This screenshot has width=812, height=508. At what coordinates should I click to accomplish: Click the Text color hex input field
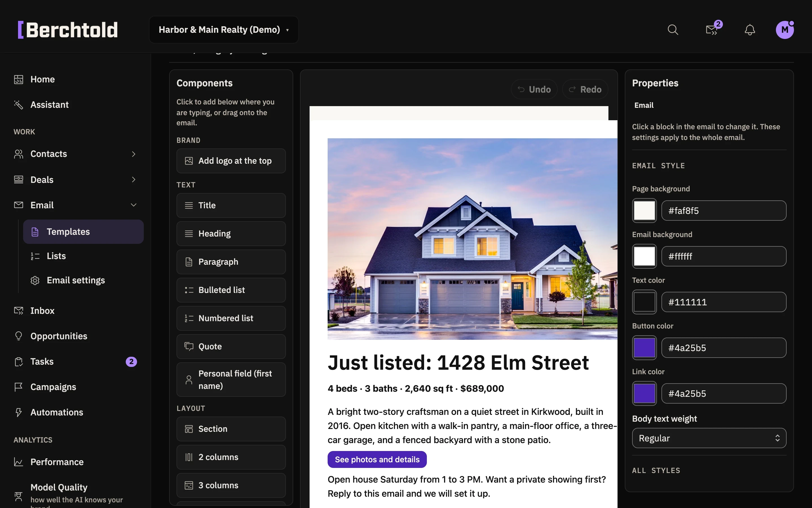tap(724, 302)
